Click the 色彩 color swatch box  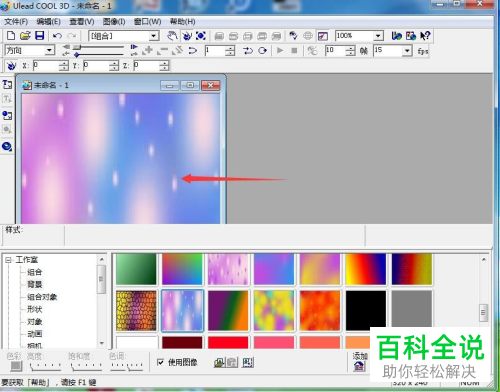[x=16, y=366]
